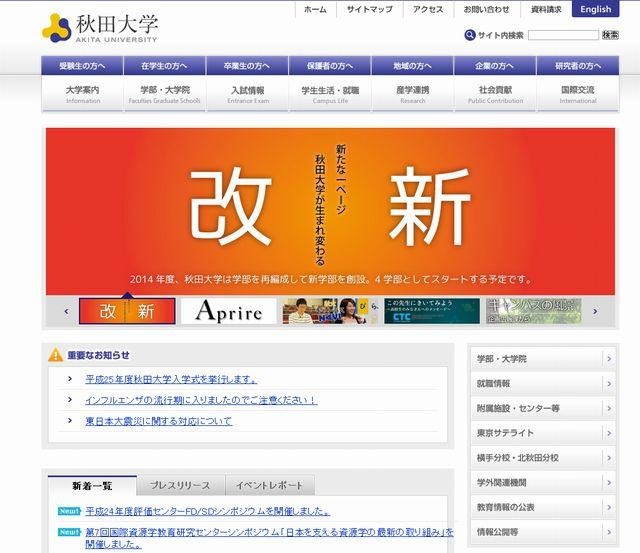
Task: Click the New! badge beside 平成24年度評価センター
Action: pyautogui.click(x=69, y=511)
